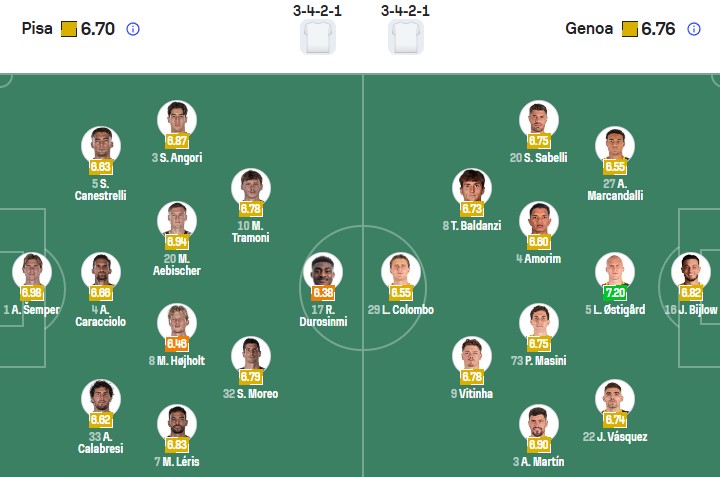Select R. Durosinmi's player photo
The height and width of the screenshot is (477, 720).
tap(322, 271)
